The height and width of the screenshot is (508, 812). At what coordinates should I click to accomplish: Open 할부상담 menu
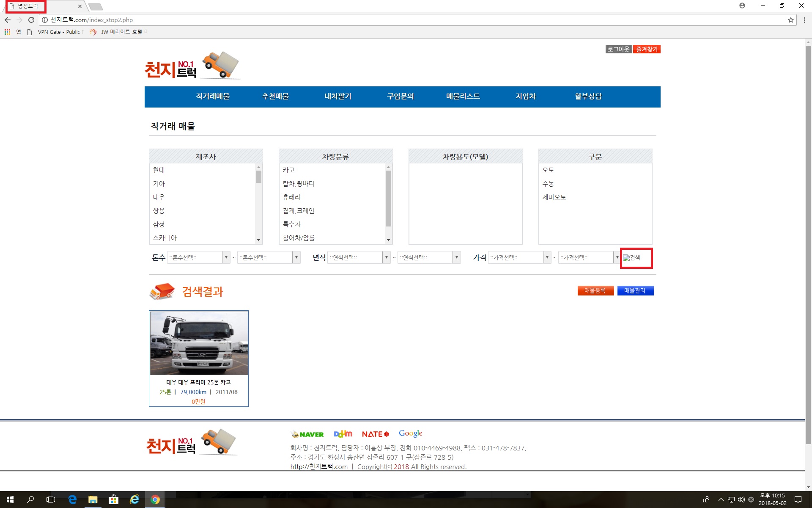[588, 97]
